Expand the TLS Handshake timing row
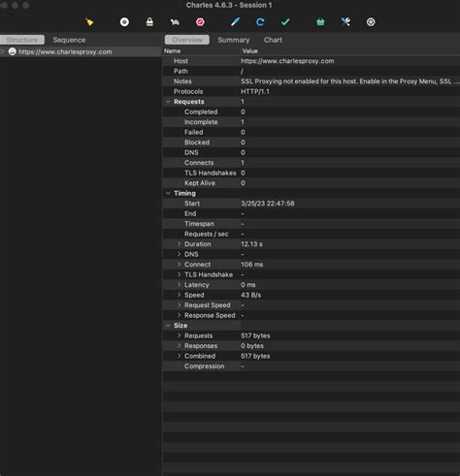The width and height of the screenshot is (460, 476). pos(179,274)
